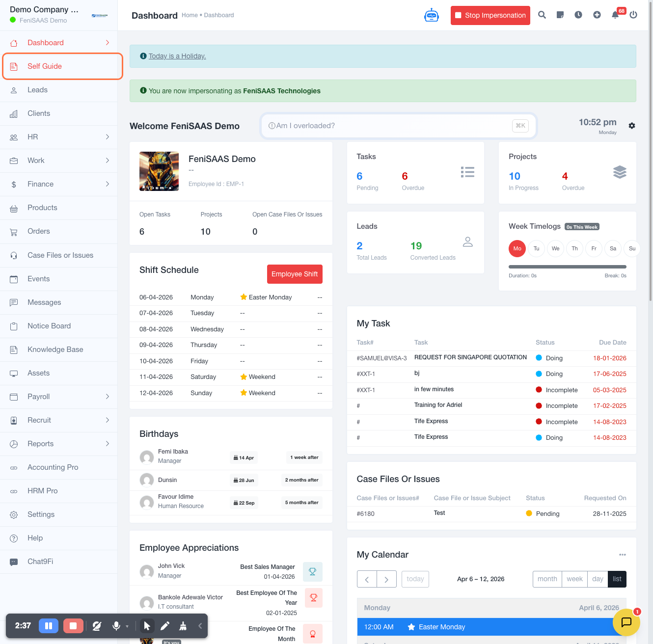Click the plus quick-add icon in header
653x644 pixels.
597,15
